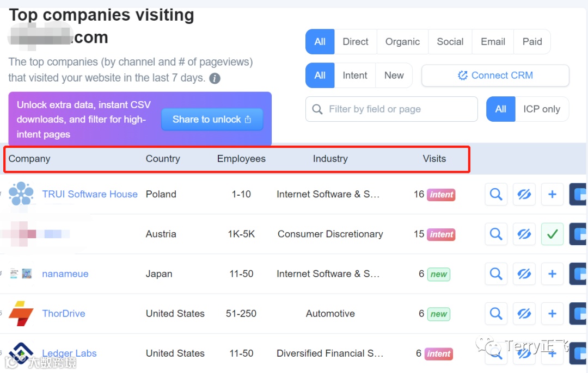Screen dimensions: 588x373
Task: Click Consumer Discretionary industry cell
Action: [330, 234]
